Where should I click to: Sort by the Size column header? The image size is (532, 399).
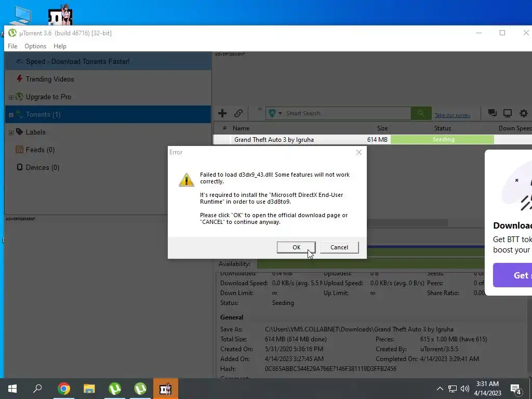(382, 128)
